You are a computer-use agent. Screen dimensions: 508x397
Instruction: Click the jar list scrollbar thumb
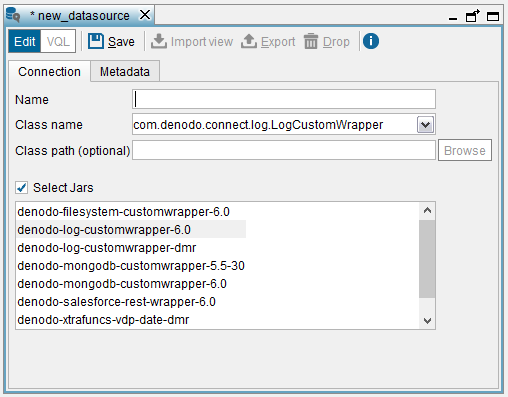[x=427, y=259]
